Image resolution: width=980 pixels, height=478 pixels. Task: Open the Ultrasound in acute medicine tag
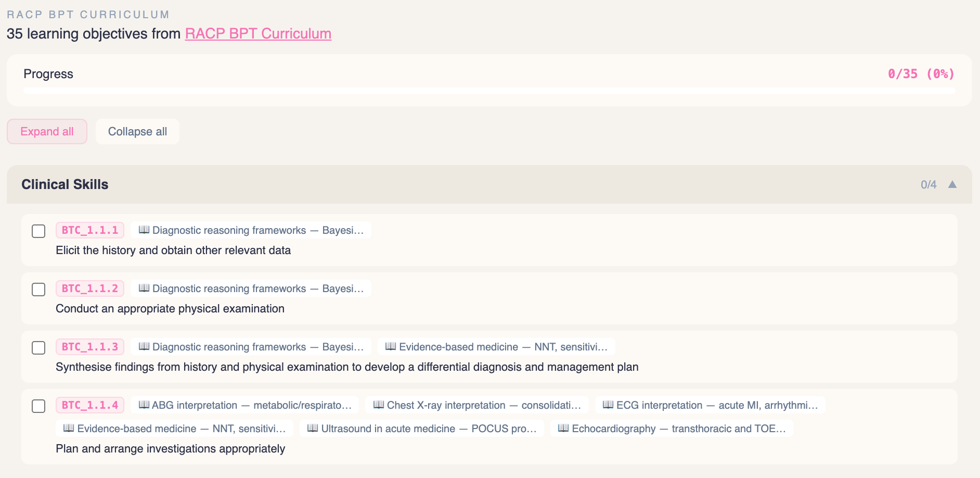(422, 429)
